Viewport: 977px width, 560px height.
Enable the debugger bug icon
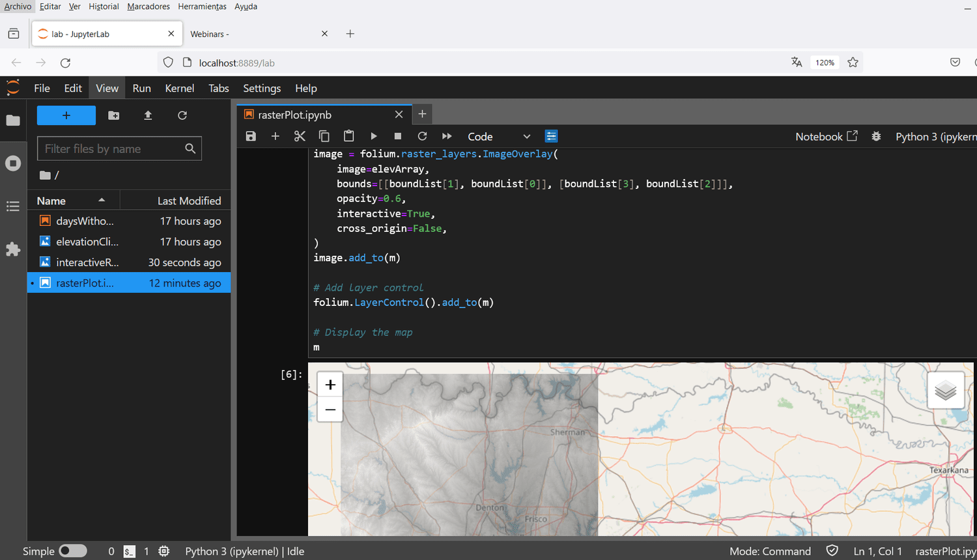point(876,137)
